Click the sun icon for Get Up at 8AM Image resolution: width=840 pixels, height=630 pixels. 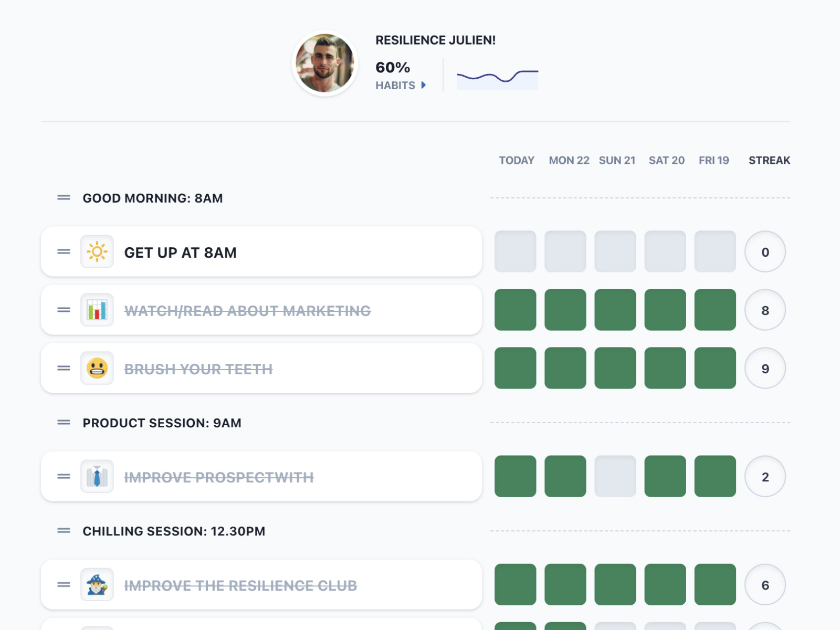pos(97,252)
